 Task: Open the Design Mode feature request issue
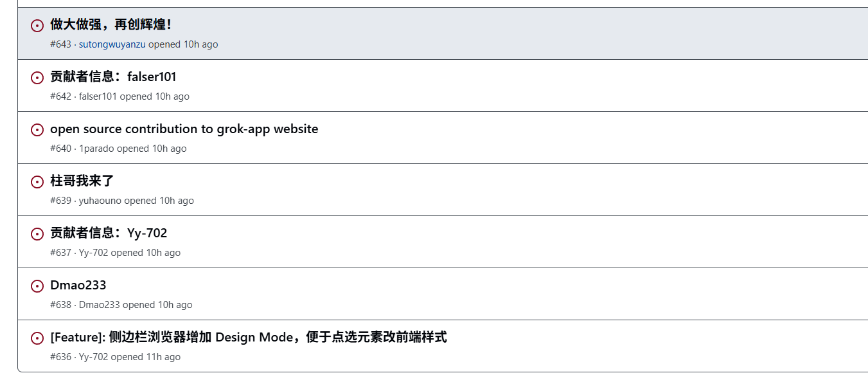[x=249, y=337]
